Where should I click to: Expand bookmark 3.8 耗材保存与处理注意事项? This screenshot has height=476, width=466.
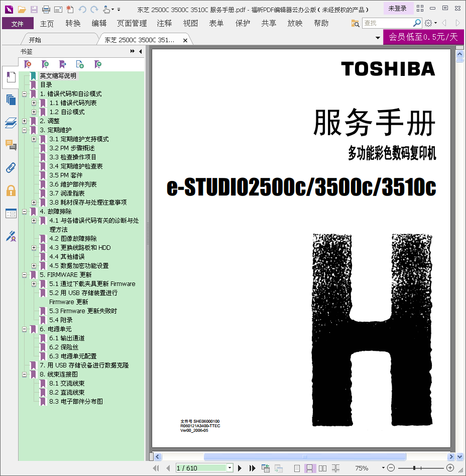(x=34, y=203)
